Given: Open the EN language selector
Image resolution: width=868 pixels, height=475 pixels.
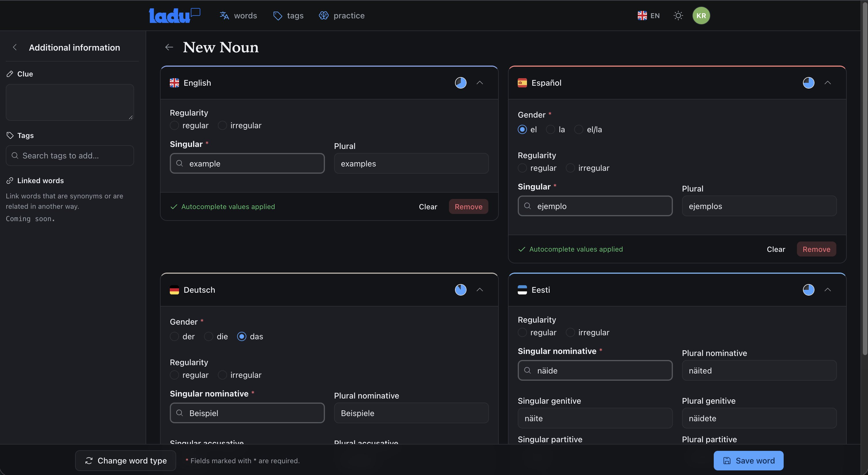Looking at the screenshot, I should click(x=648, y=16).
